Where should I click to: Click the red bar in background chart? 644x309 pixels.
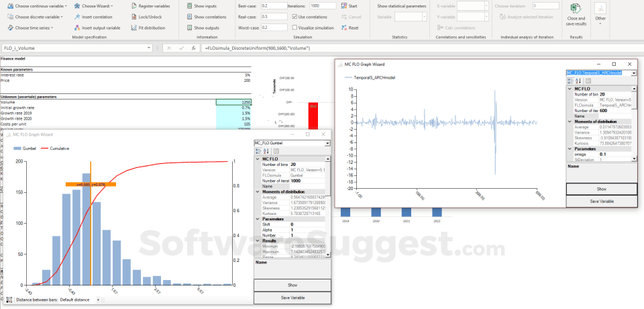tap(313, 116)
